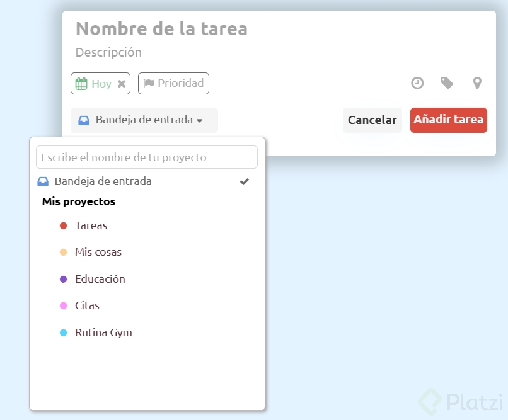This screenshot has height=420, width=508.
Task: Click the pink dot beside Citas
Action: pos(63,306)
